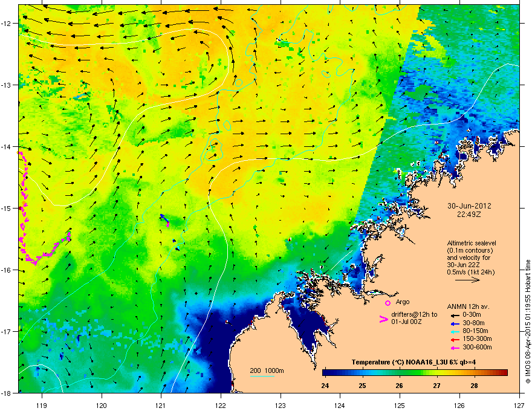Viewport: 532px width, 411px height.
Task: Click the -14 latitude axis label
Action: click(x=7, y=146)
